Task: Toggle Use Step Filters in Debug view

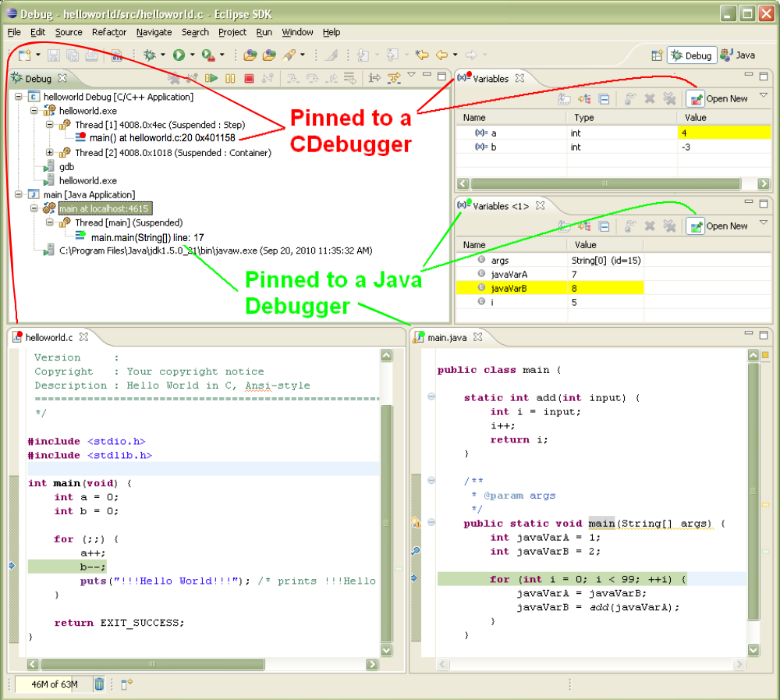Action: click(x=394, y=78)
